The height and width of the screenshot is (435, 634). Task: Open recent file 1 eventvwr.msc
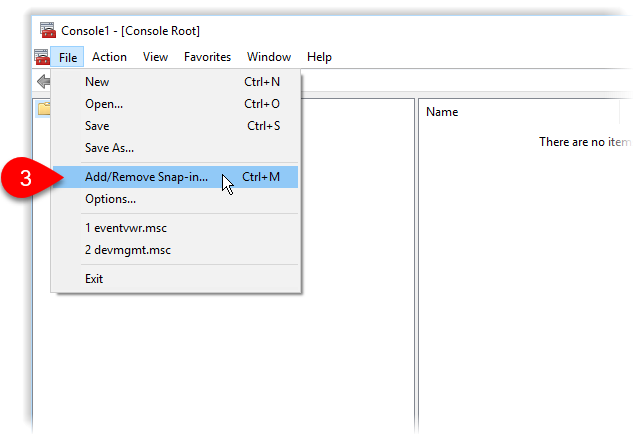[175, 228]
